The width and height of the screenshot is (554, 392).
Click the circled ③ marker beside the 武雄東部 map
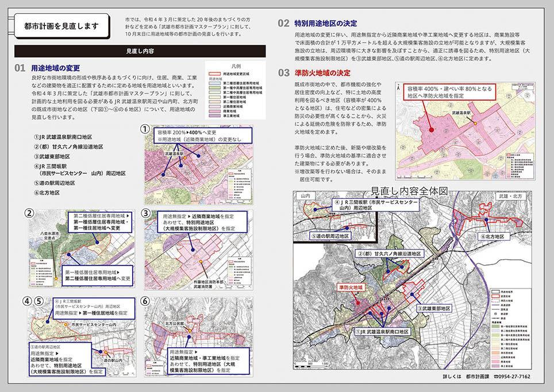click(145, 213)
